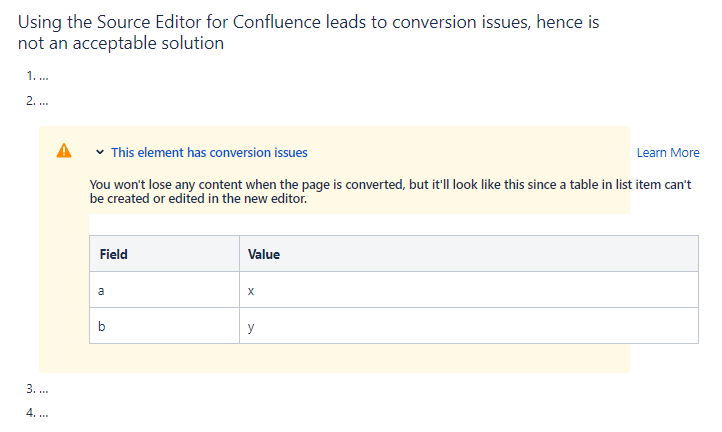Collapse the conversion issues chevron

pyautogui.click(x=99, y=152)
